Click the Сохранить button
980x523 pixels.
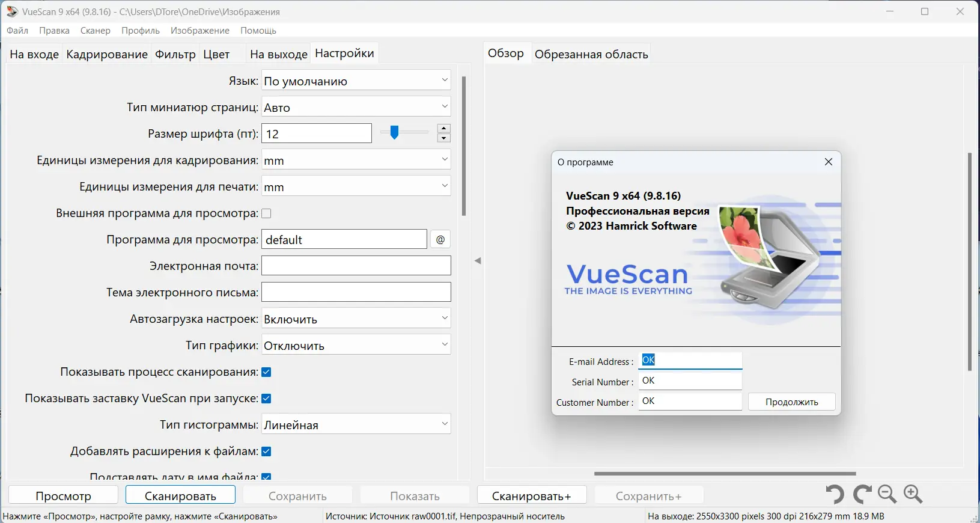[x=297, y=496]
